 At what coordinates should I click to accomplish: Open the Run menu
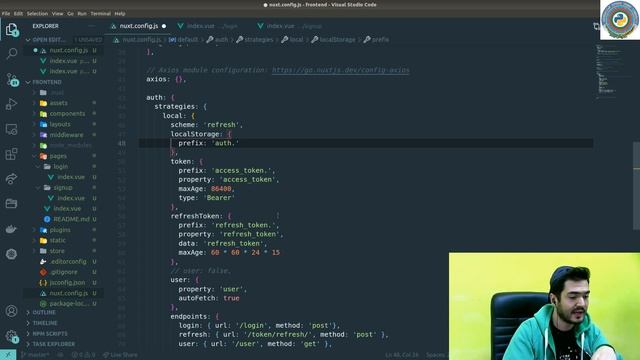[x=82, y=13]
